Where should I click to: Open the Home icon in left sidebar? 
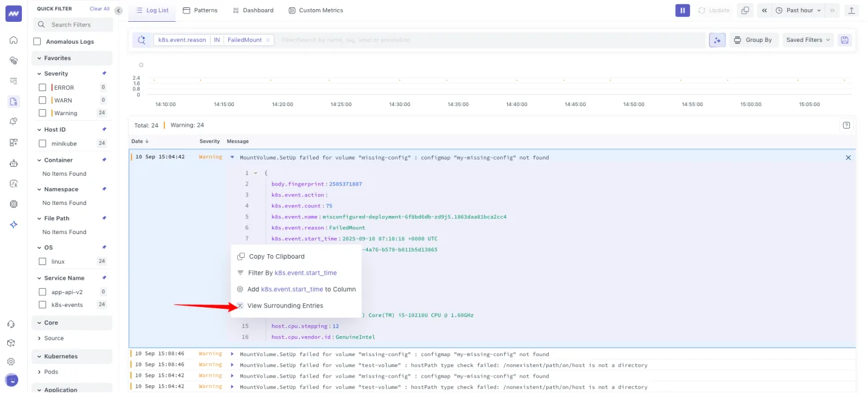click(13, 40)
